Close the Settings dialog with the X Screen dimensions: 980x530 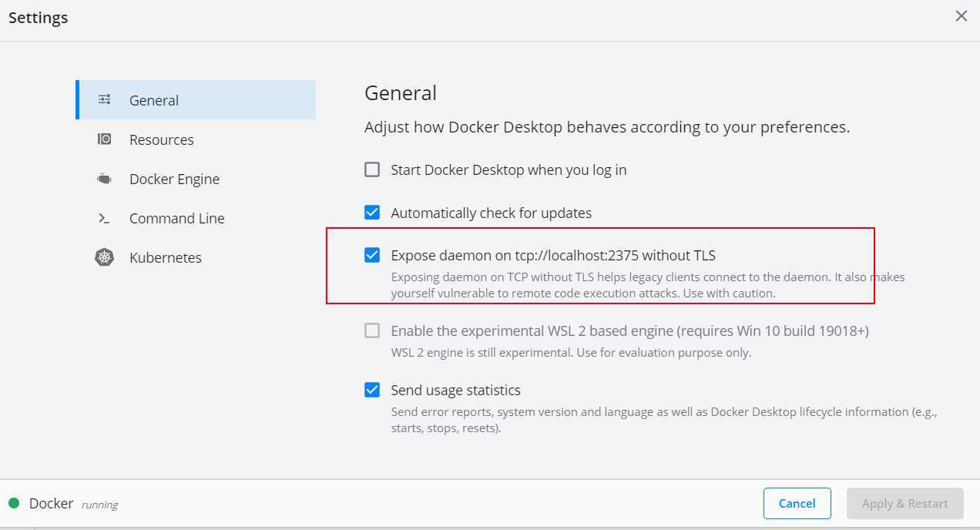[962, 16]
